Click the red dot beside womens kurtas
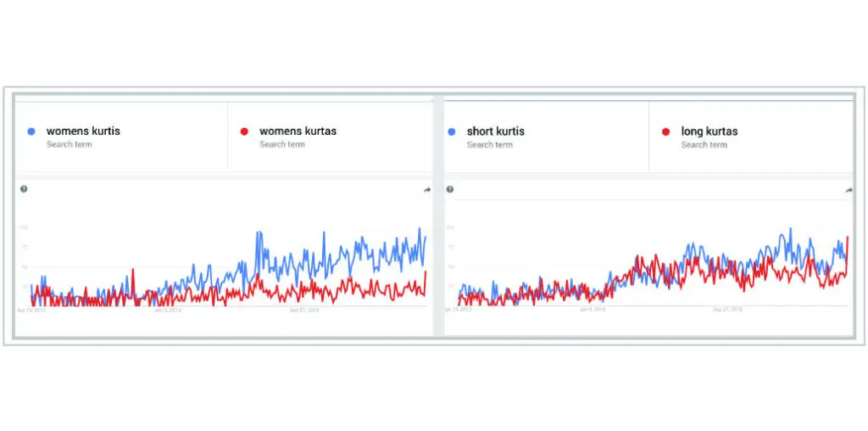The image size is (868, 431). 244,132
